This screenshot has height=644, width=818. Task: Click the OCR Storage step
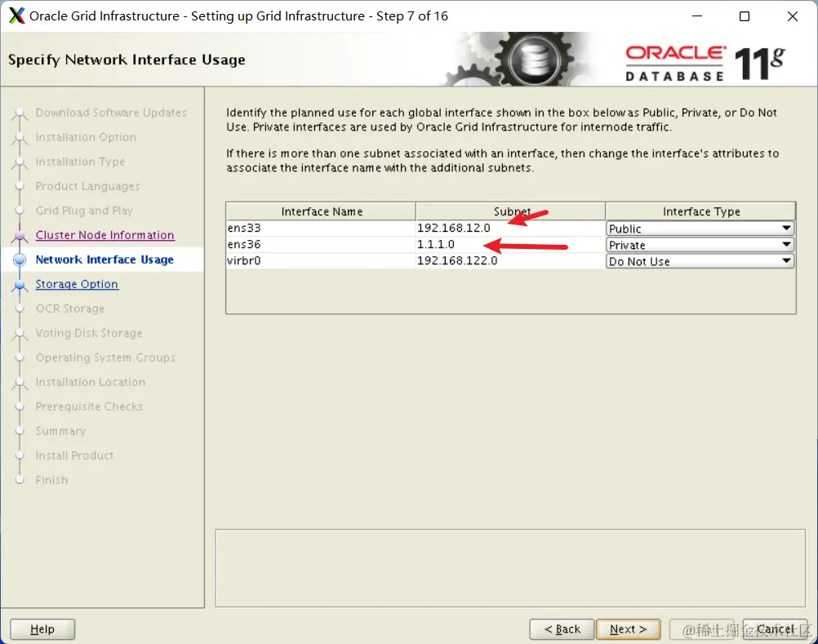tap(70, 309)
